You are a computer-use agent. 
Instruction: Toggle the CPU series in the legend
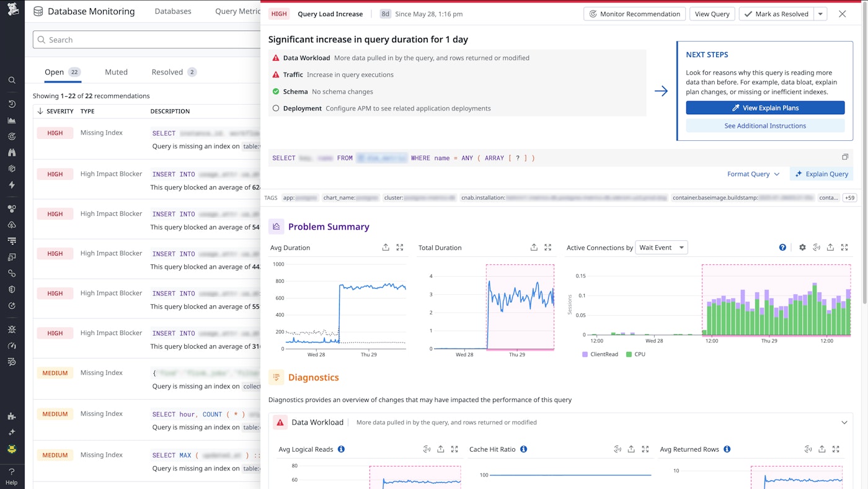point(635,354)
